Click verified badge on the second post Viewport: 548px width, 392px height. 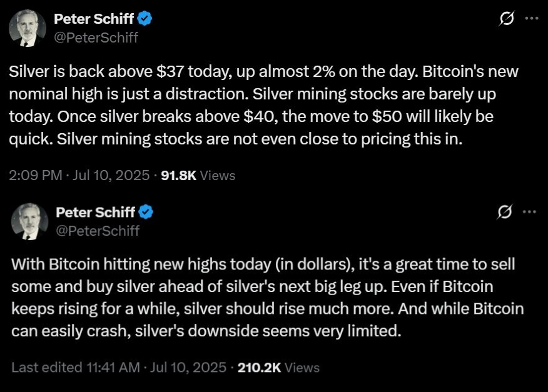tap(146, 213)
